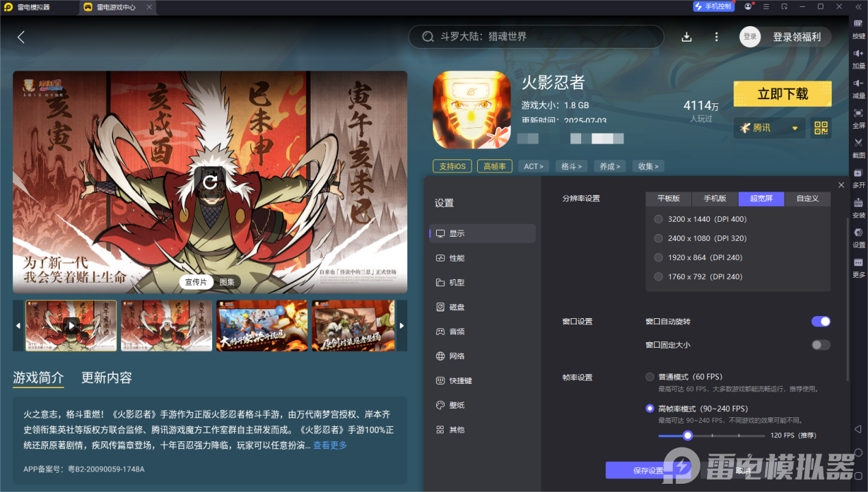Show the QR code next to 腾讯
This screenshot has height=492, width=868.
(x=821, y=128)
